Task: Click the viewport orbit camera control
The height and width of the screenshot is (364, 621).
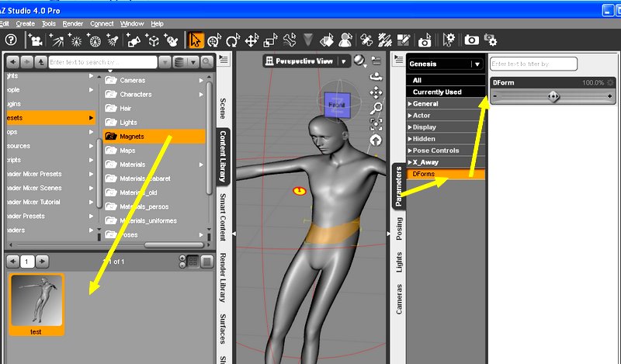Action: (376, 76)
